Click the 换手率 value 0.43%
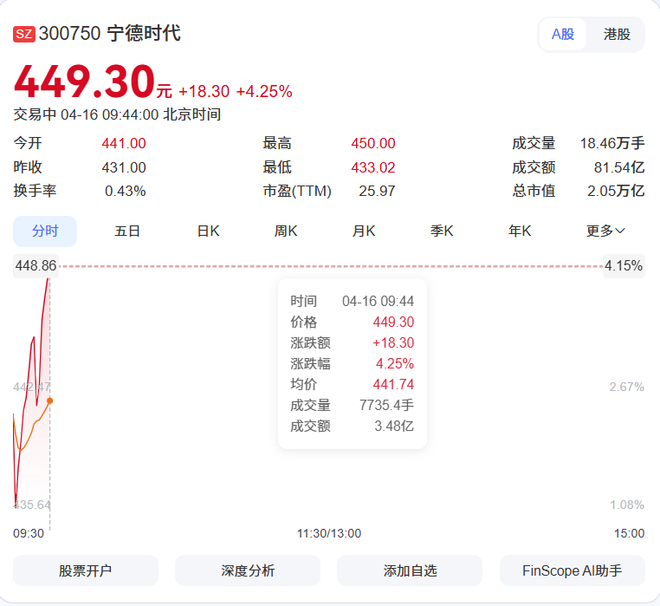The height and width of the screenshot is (606, 660). coord(125,191)
